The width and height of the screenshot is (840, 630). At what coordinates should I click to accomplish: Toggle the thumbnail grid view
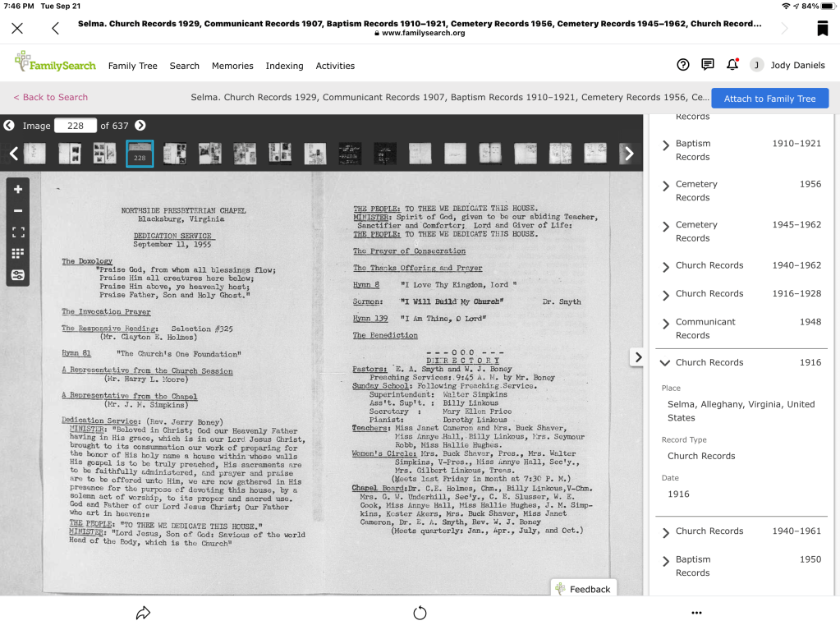coord(18,254)
